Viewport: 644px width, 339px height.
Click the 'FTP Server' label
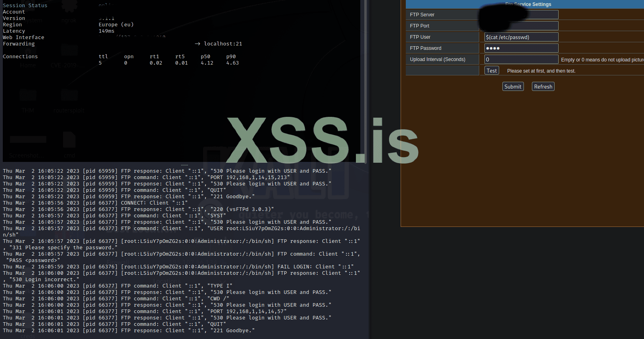point(422,15)
